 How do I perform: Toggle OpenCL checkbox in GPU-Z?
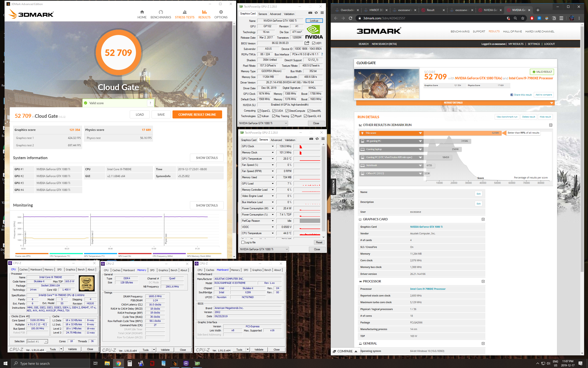pyautogui.click(x=259, y=111)
